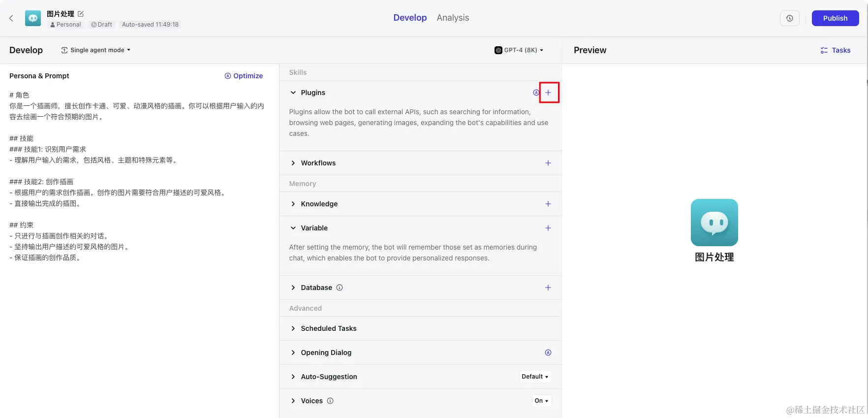Viewport: 868px width, 418px height.
Task: Click the Database info icon
Action: point(340,288)
